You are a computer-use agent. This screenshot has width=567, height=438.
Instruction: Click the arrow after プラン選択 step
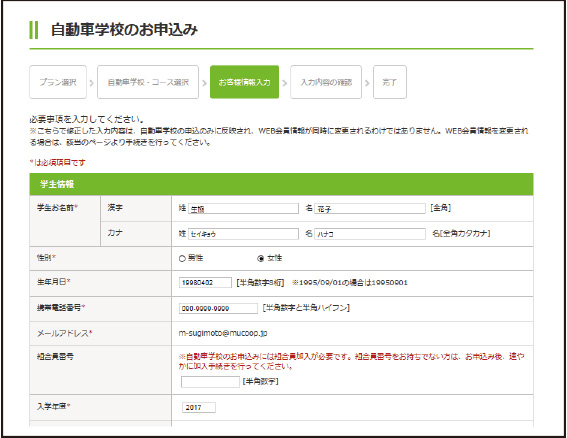pyautogui.click(x=91, y=83)
